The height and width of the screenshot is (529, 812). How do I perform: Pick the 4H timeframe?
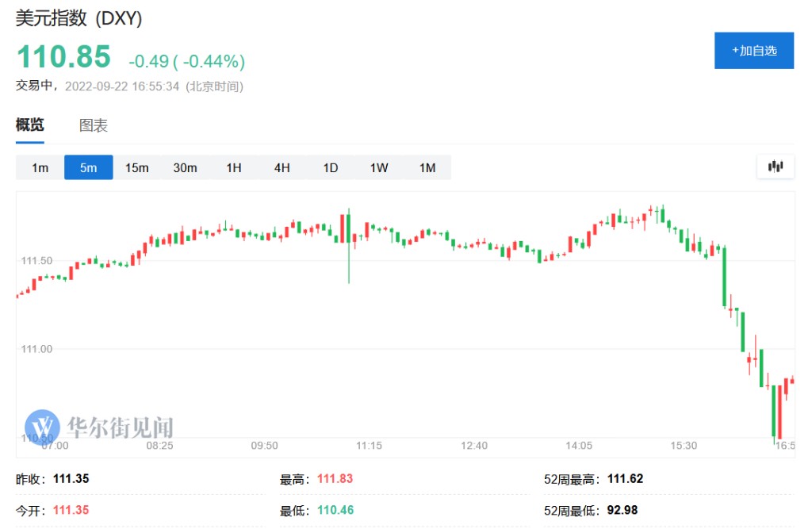pyautogui.click(x=282, y=167)
